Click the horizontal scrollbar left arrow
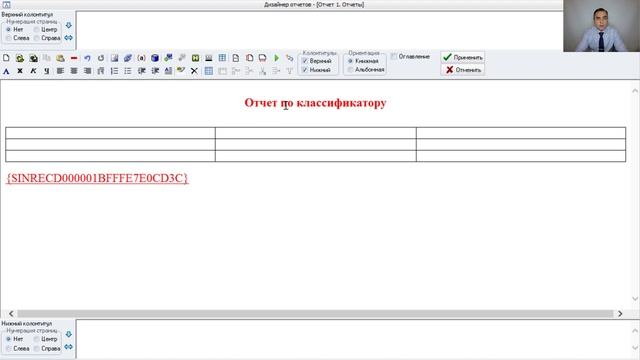The image size is (640, 360). point(11,313)
